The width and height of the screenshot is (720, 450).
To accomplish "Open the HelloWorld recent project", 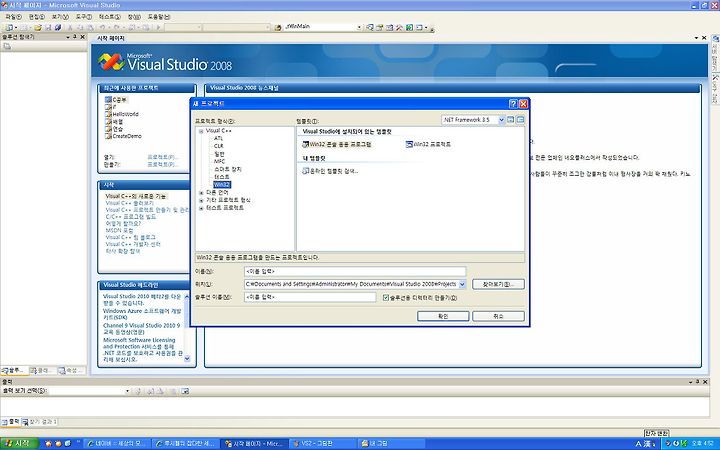I will coord(122,114).
